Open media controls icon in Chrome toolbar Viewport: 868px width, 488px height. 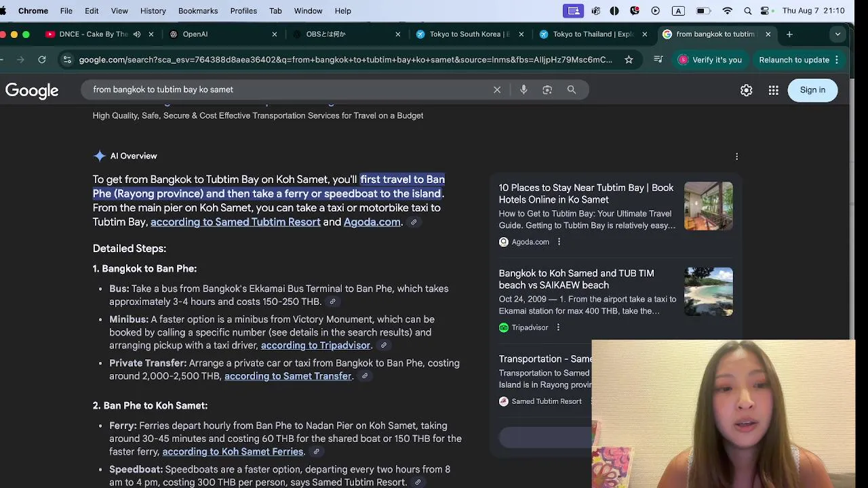pyautogui.click(x=658, y=60)
